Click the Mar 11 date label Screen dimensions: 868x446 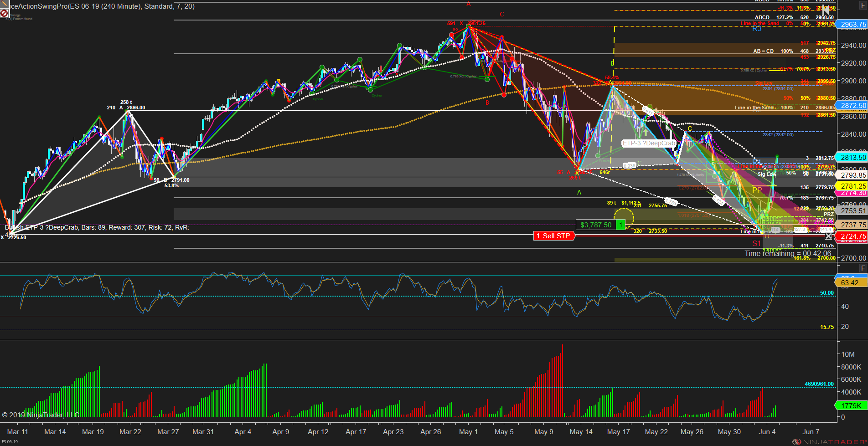(x=18, y=432)
